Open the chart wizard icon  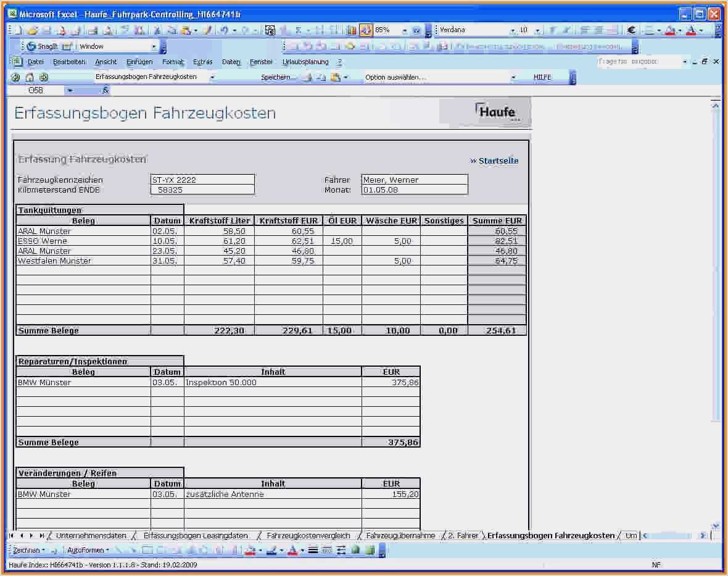pos(352,30)
